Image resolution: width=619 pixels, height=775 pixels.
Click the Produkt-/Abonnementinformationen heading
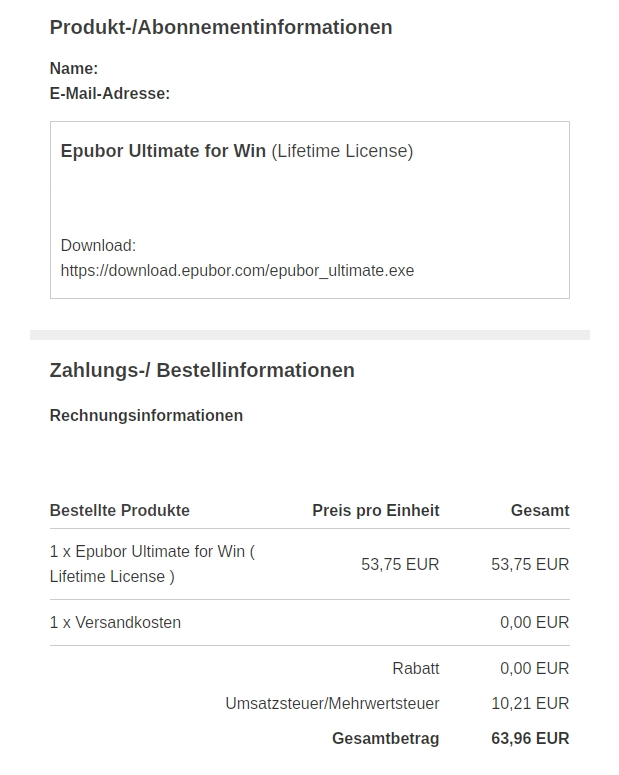point(221,27)
